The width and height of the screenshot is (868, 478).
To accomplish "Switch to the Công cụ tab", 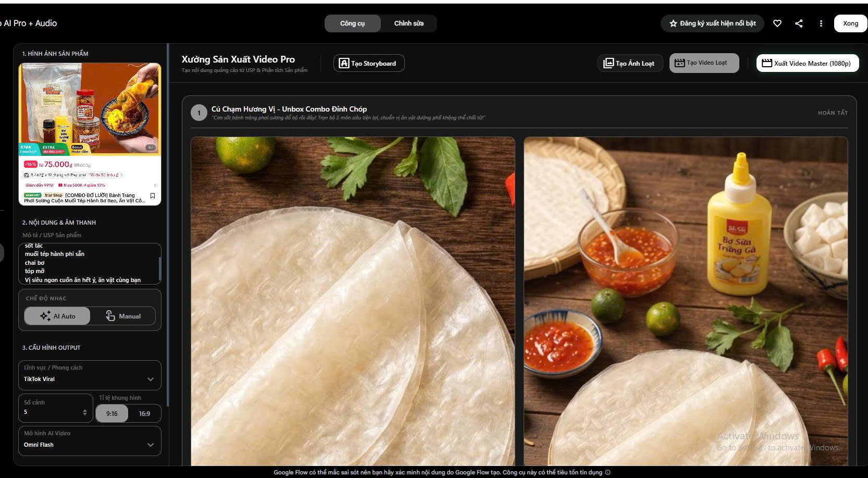I will coord(353,23).
